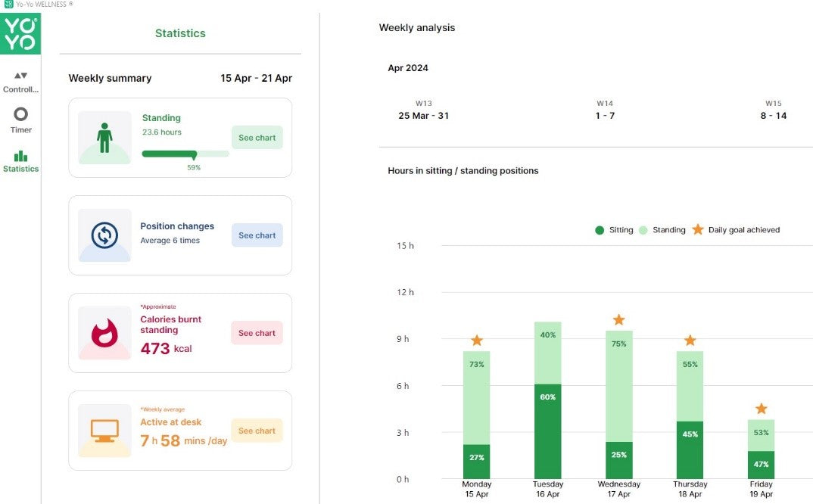Click See chart for Active at desk
Screen dimensions: 813x504
tap(257, 431)
